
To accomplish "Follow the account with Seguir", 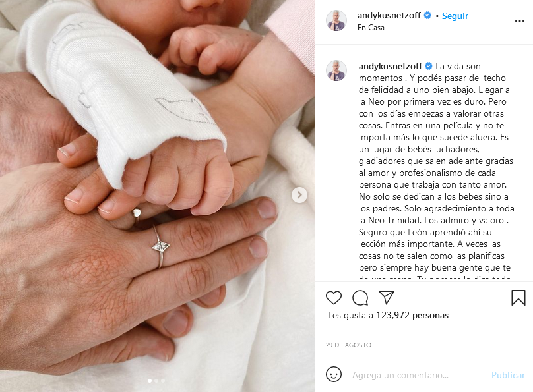I will click(x=455, y=16).
